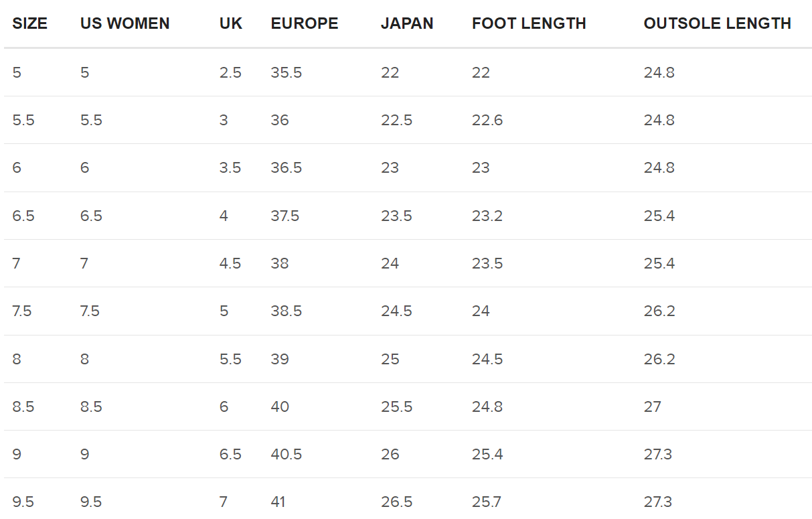812x519 pixels.
Task: Select the UK column header
Action: coord(231,23)
